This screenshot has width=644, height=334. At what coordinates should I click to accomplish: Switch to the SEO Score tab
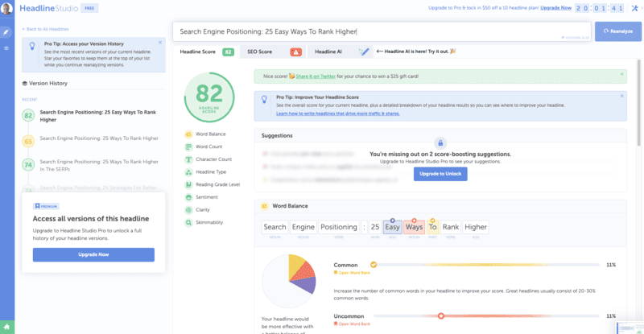click(273, 52)
